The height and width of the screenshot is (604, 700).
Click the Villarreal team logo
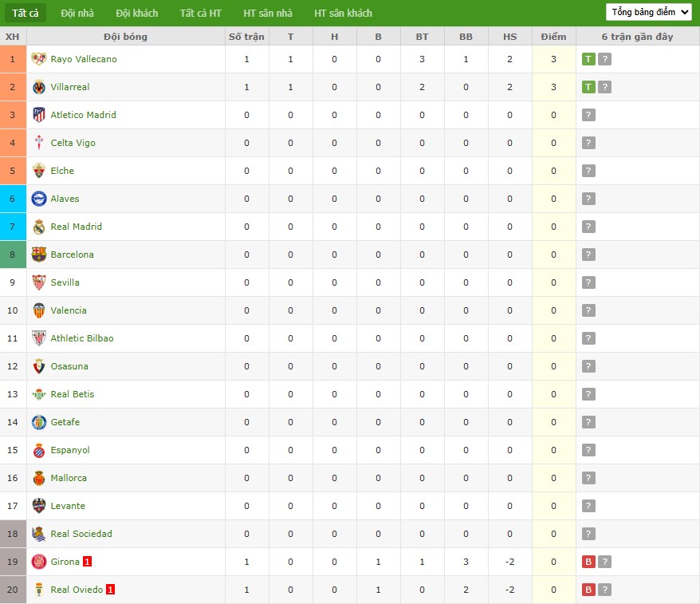click(38, 87)
